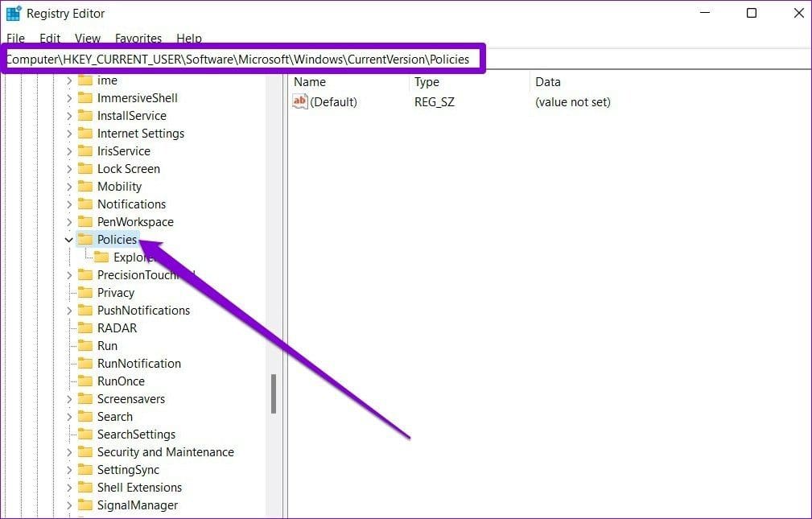The width and height of the screenshot is (812, 519).
Task: Click the Run folder icon
Action: click(85, 345)
